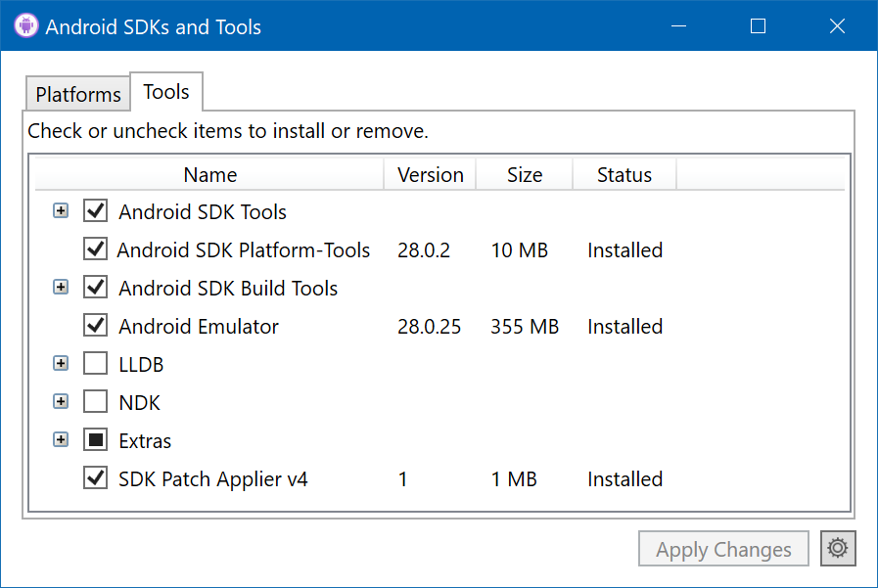Uncheck the Android Emulator checkbox

tap(95, 326)
